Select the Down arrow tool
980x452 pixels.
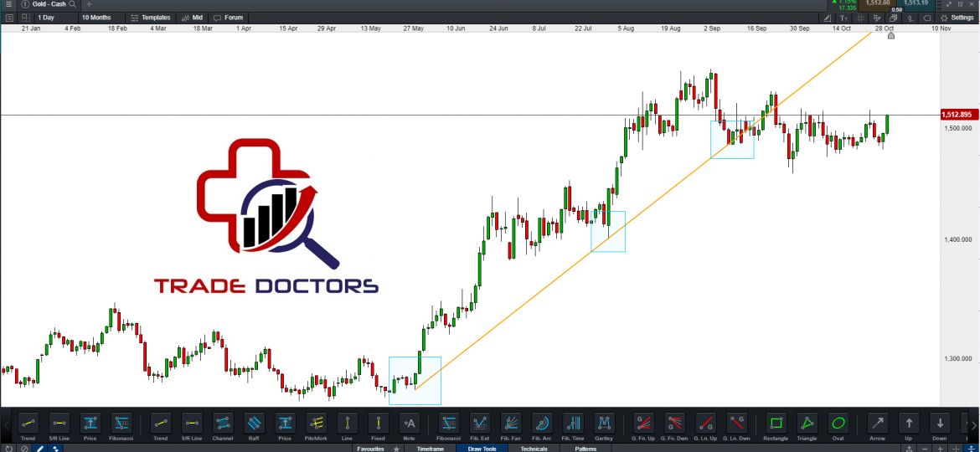coord(940,424)
